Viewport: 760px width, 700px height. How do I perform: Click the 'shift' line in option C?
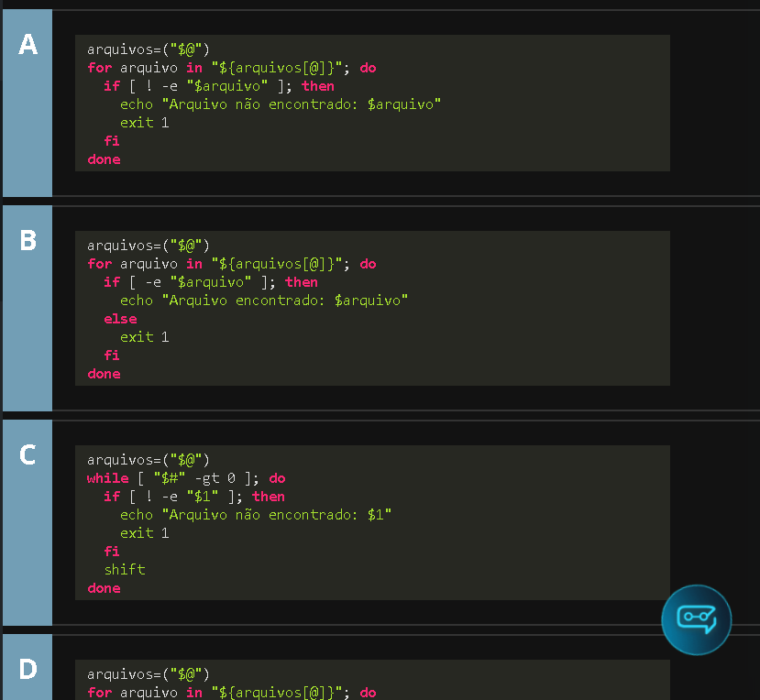(125, 569)
